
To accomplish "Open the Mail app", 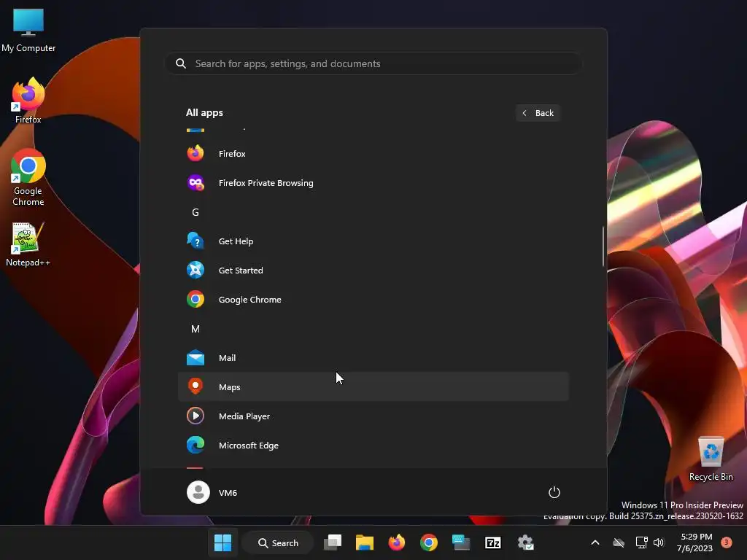I will [x=373, y=357].
